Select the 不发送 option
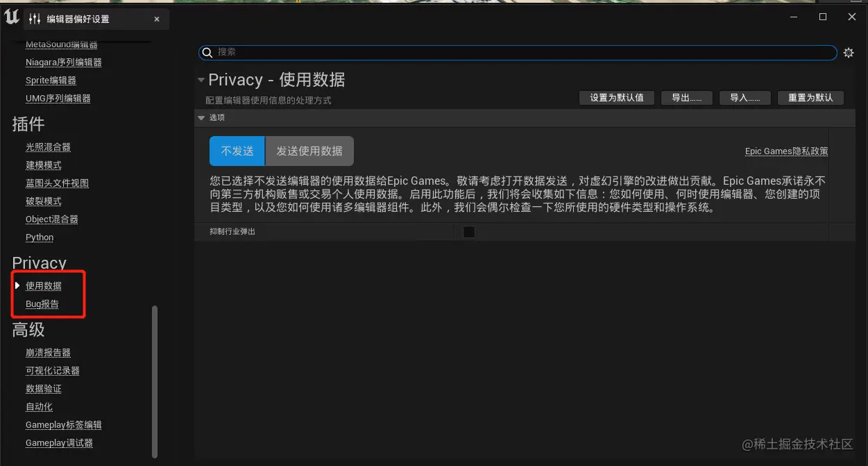868x466 pixels. [x=237, y=151]
